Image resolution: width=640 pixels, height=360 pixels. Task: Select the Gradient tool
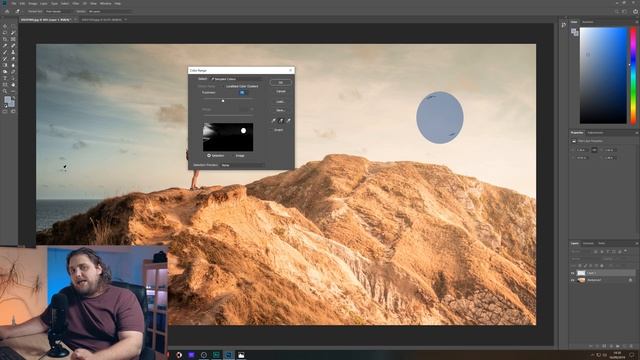coord(5,65)
